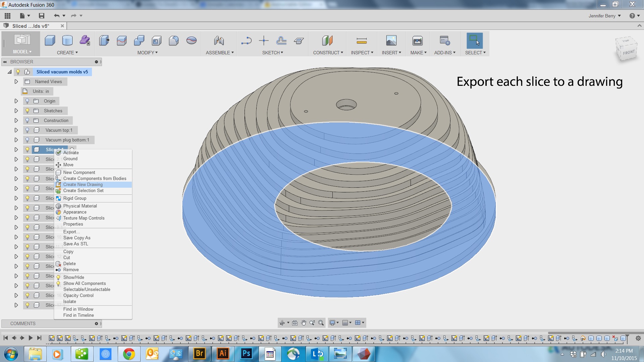Screen dimensions: 644x362
Task: Choose Create New Drawing from context menu
Action: (83, 184)
